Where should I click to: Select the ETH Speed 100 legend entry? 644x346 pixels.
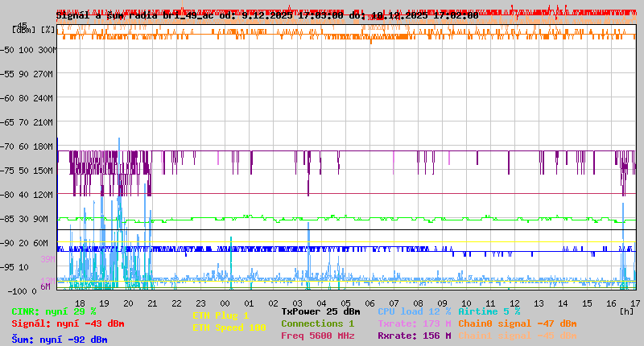229,327
